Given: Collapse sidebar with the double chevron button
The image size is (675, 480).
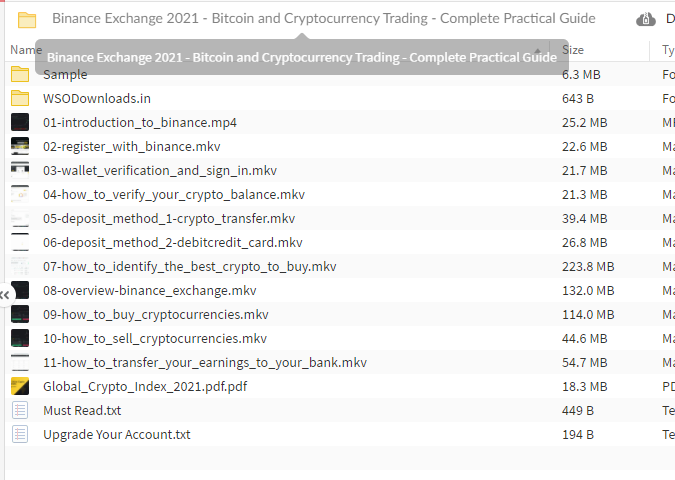Looking at the screenshot, I should coord(5,295).
